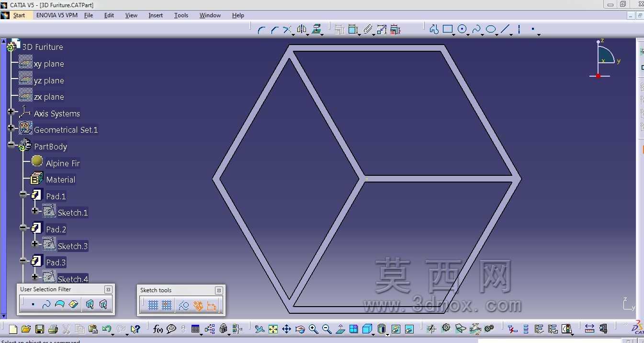Screen dimensions: 644x343
Task: Expand the Sketch.1 node
Action: click(x=34, y=210)
